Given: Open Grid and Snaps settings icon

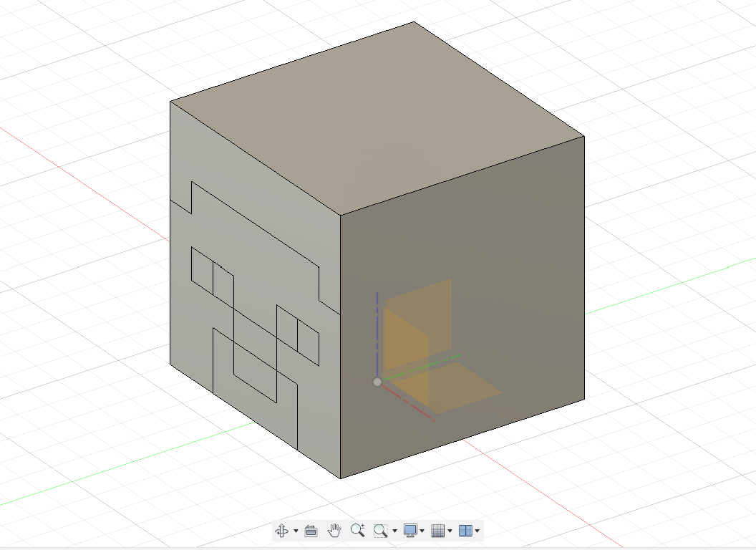Looking at the screenshot, I should (x=437, y=531).
